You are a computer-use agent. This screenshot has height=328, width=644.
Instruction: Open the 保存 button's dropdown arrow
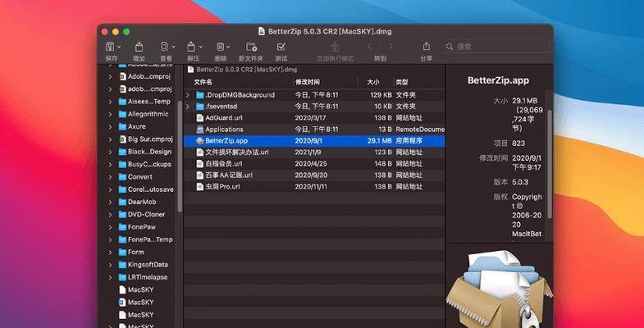pos(119,47)
